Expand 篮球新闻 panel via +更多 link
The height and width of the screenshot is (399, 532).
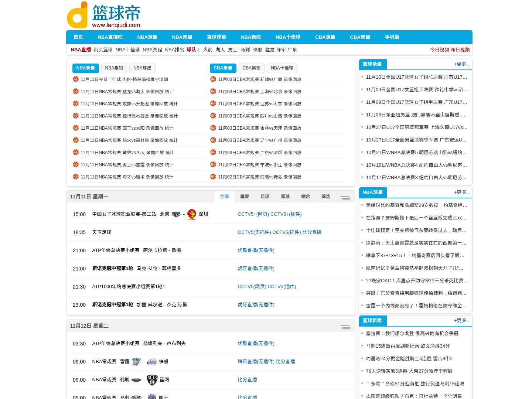(x=461, y=320)
